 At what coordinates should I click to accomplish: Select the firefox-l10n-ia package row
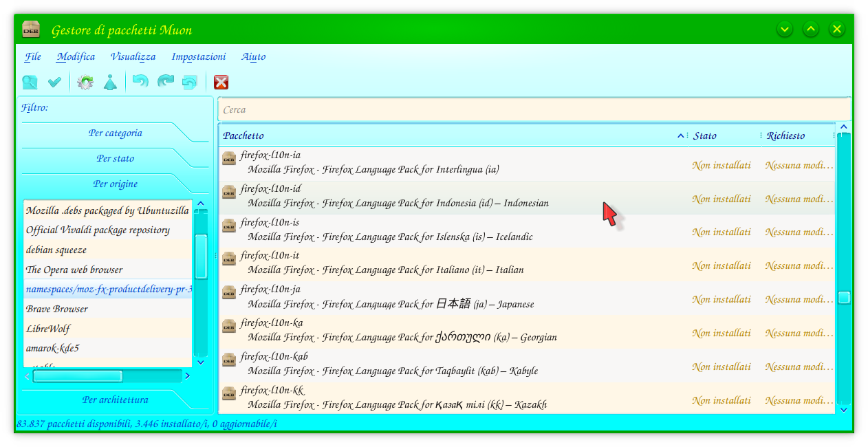(x=527, y=164)
